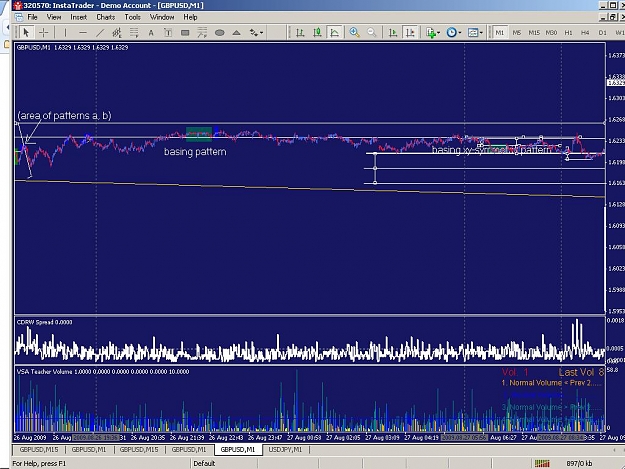Pick the horizontal line drawing tool
Viewport: 625px width, 469px height.
coord(83,33)
